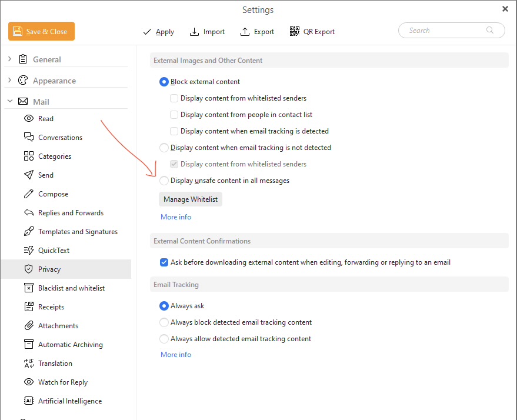This screenshot has width=517, height=420.
Task: Click the Mail envelope icon
Action: 23,101
